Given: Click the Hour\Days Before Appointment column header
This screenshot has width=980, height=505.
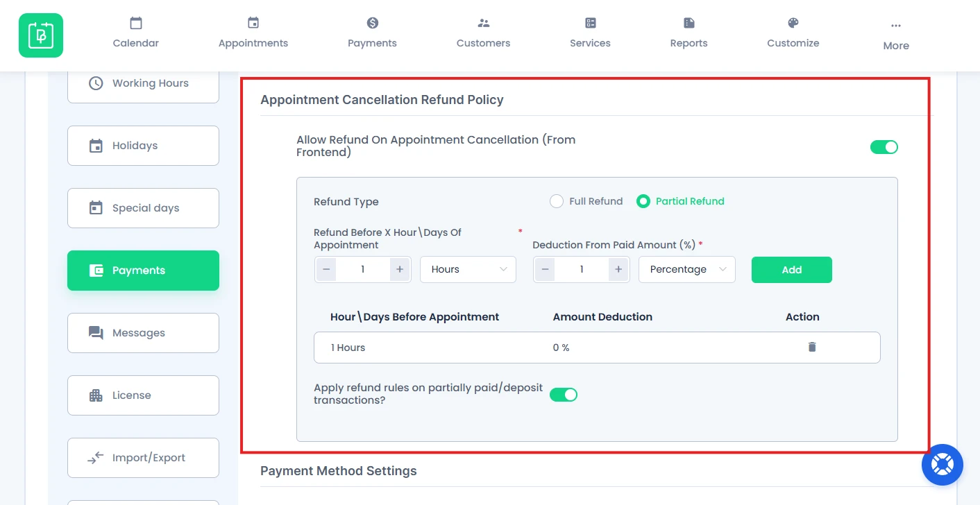Looking at the screenshot, I should (414, 317).
